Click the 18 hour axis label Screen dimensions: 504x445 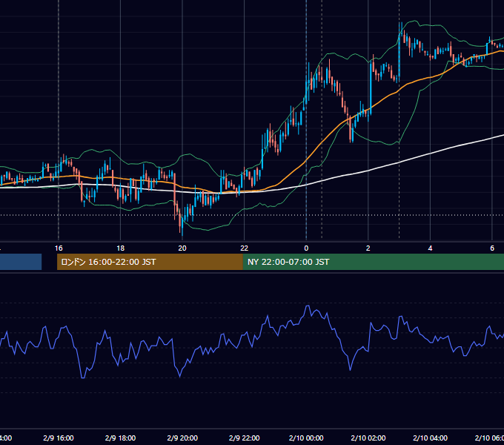[121, 248]
